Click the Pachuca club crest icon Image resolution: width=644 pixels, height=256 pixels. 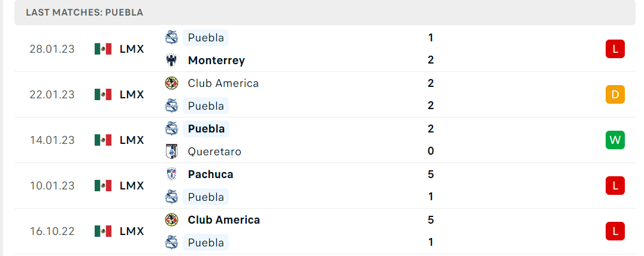point(171,174)
